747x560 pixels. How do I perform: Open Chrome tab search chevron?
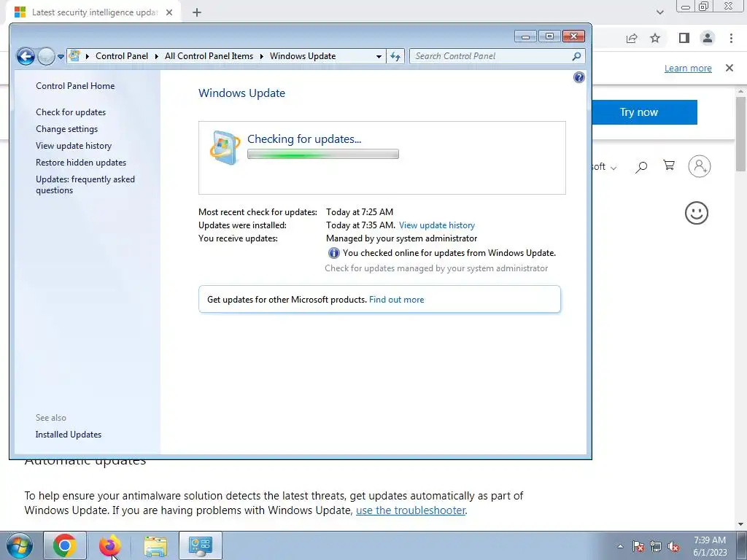(659, 12)
